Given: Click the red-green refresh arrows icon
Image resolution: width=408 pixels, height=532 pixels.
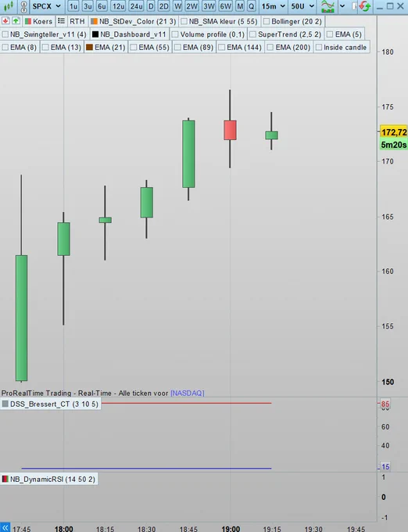Looking at the screenshot, I should [365, 6].
